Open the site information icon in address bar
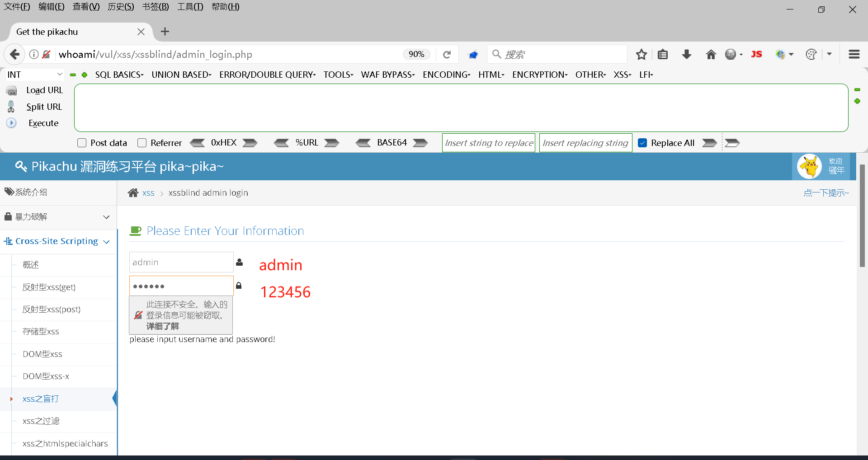The width and height of the screenshot is (868, 460). [x=34, y=54]
